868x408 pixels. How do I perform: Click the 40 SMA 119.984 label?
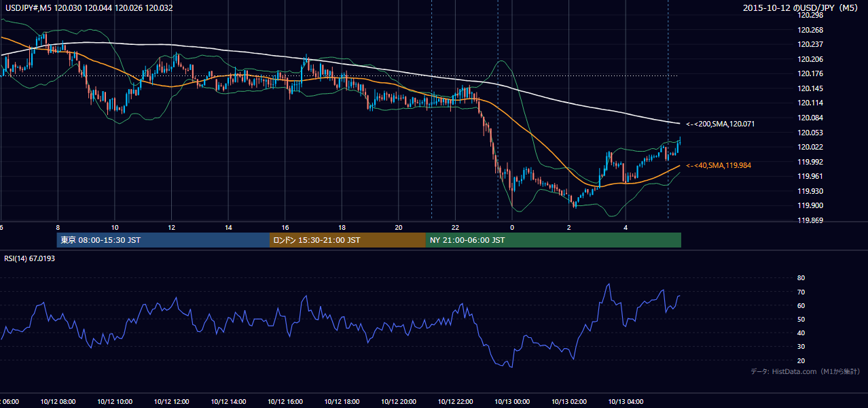719,165
